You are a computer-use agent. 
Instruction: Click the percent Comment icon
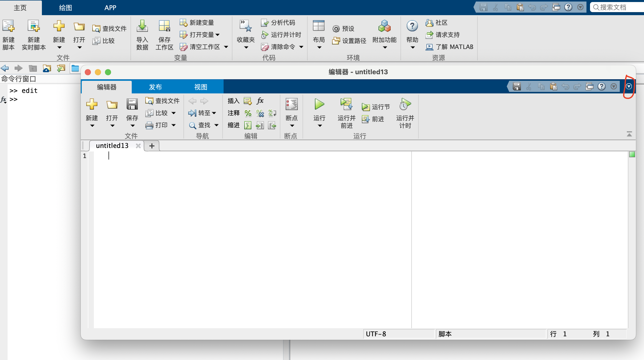point(248,113)
